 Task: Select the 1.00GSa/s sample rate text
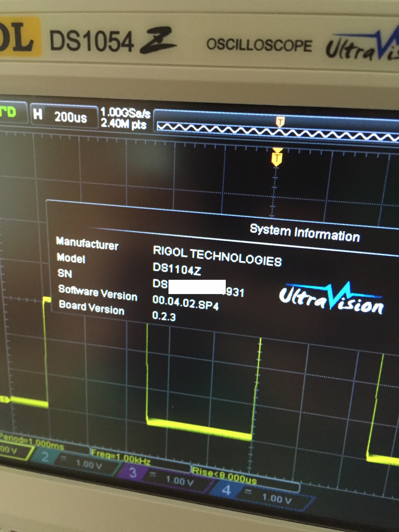tap(126, 113)
